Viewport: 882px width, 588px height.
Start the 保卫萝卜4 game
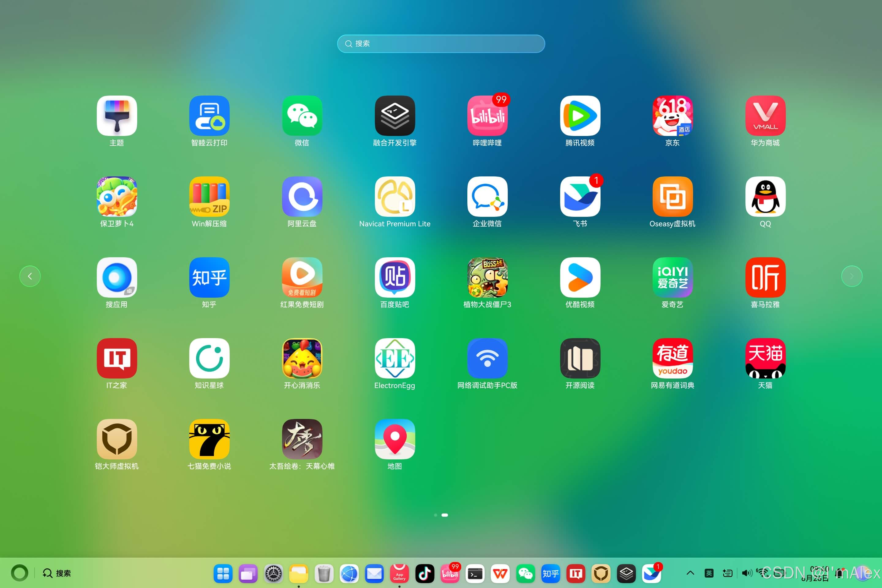(117, 197)
